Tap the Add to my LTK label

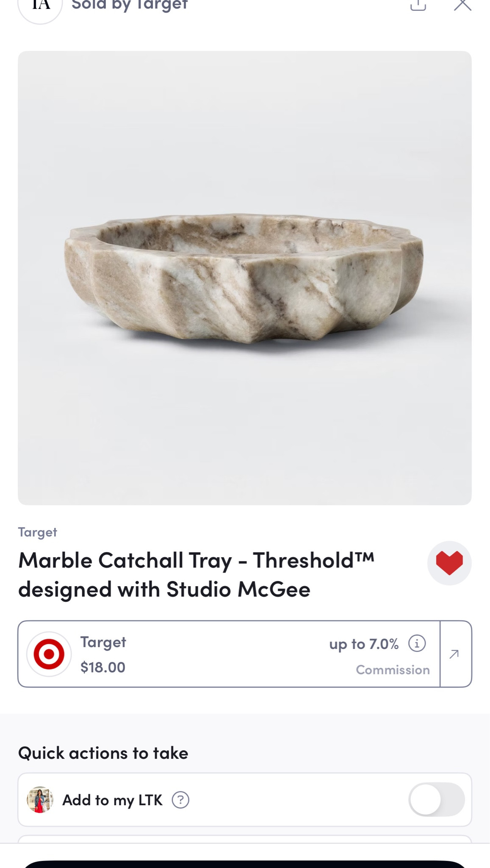(112, 800)
